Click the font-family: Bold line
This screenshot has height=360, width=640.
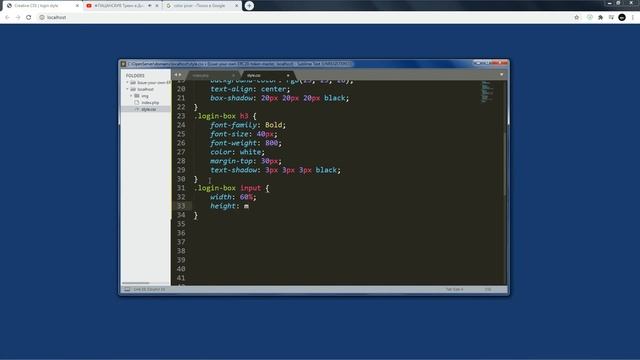click(x=248, y=125)
